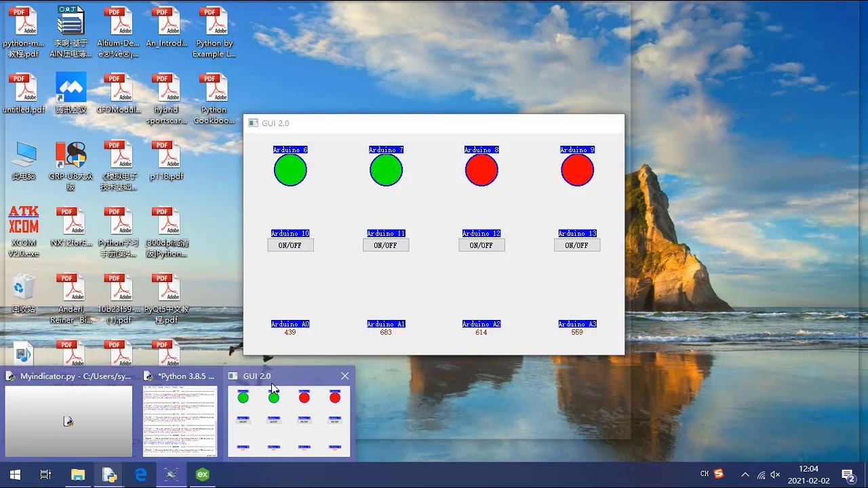Select the p118.pdf desktop file
Viewport: 868px width, 488px height.
pos(166,161)
